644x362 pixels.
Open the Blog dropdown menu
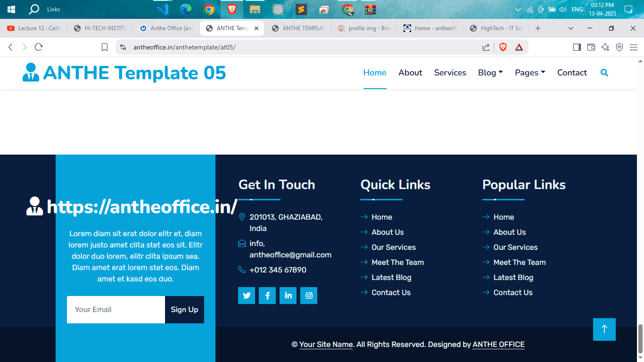tap(490, 73)
